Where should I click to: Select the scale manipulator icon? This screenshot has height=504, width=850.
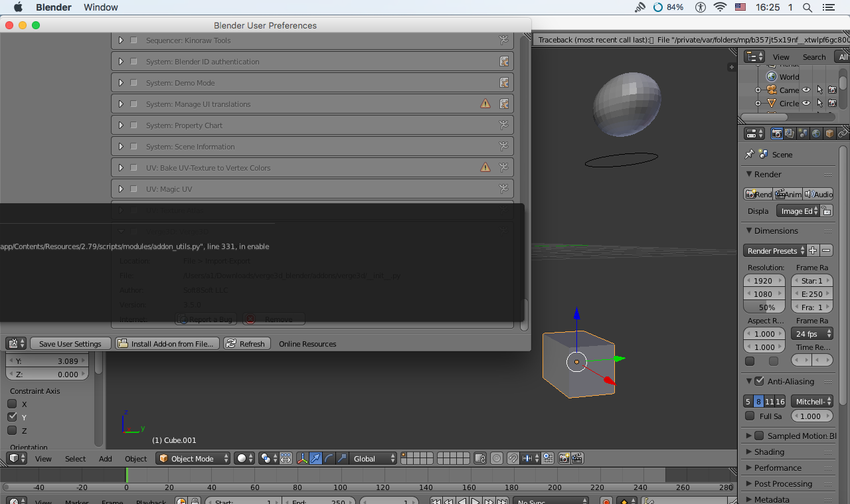[342, 458]
